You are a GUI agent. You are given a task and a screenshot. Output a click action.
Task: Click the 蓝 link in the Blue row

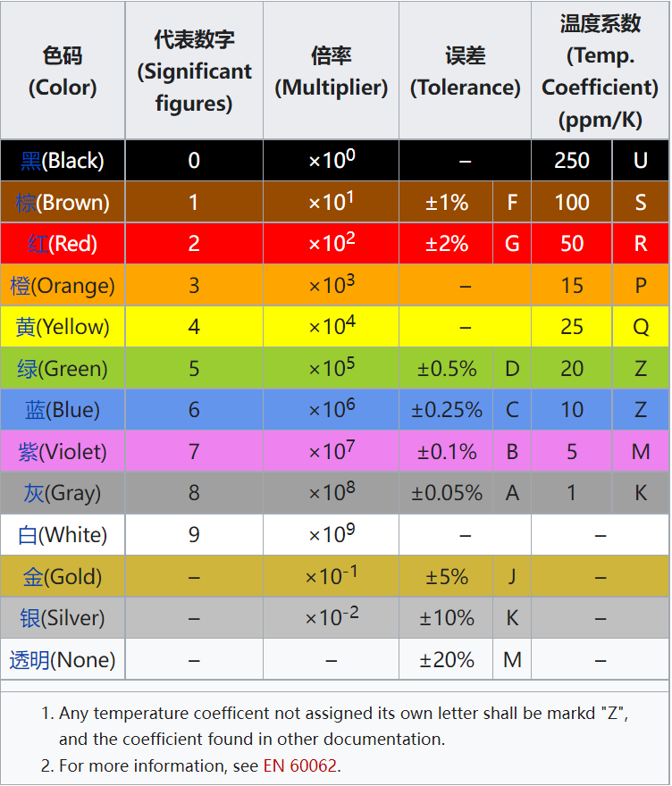coord(35,410)
